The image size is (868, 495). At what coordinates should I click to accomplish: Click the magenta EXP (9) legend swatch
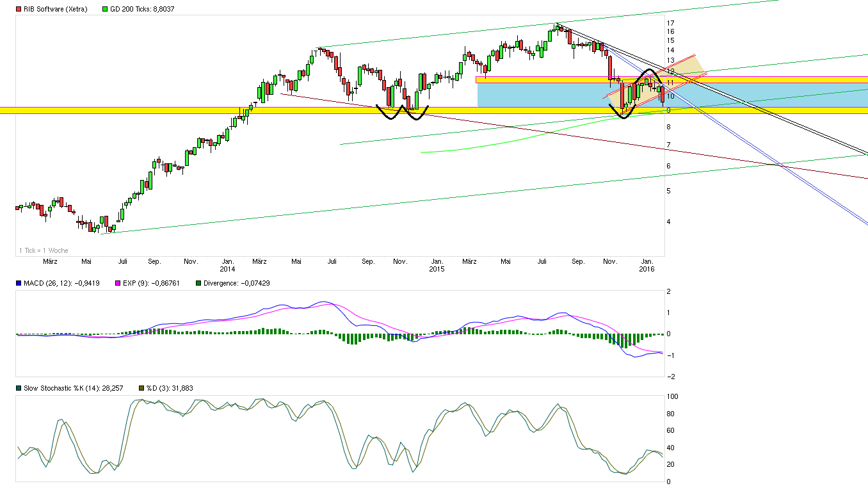pyautogui.click(x=118, y=283)
